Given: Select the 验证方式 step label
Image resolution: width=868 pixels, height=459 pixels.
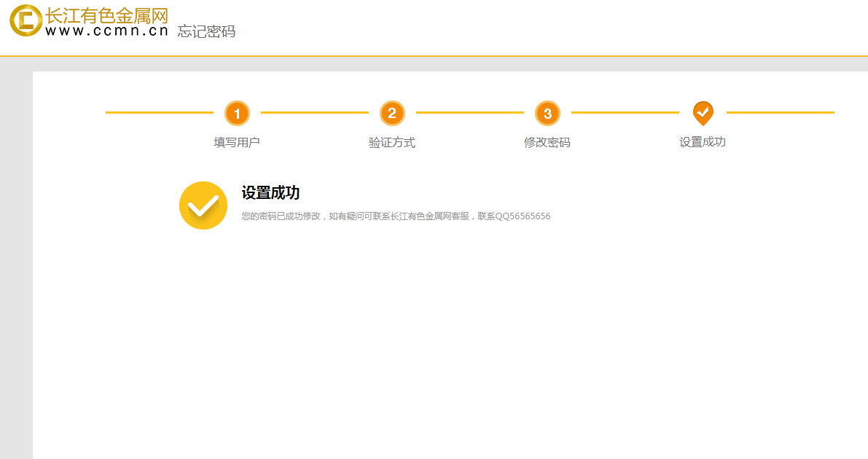Looking at the screenshot, I should (x=392, y=142).
